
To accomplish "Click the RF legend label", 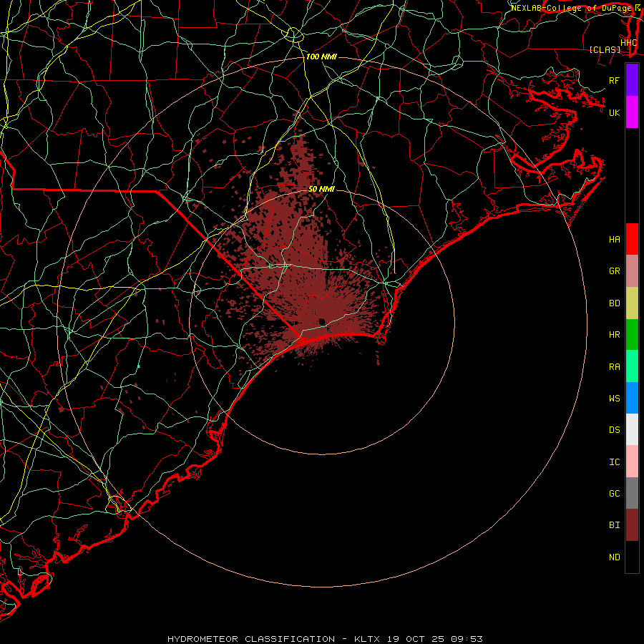I will click(x=615, y=80).
